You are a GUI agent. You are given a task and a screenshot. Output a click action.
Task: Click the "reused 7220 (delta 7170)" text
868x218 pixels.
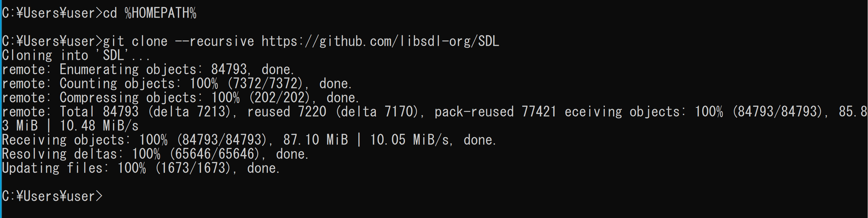click(x=332, y=112)
